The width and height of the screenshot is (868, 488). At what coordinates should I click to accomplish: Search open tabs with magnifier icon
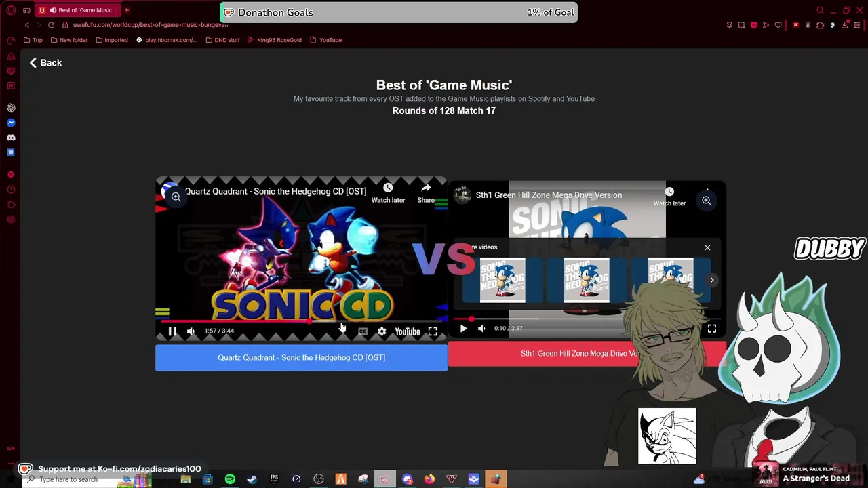(820, 10)
